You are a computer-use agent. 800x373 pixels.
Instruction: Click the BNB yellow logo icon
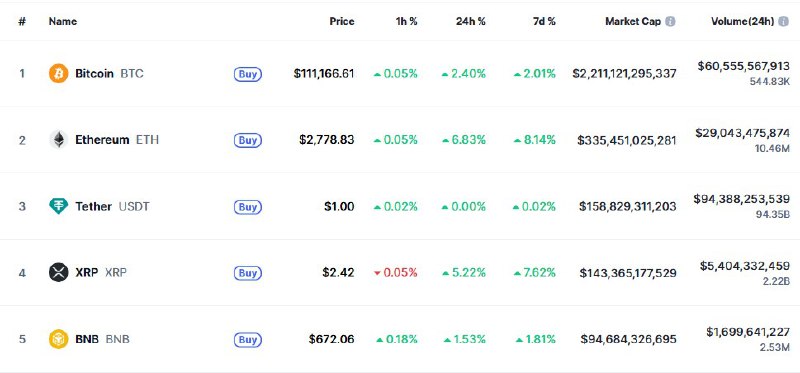pyautogui.click(x=58, y=339)
